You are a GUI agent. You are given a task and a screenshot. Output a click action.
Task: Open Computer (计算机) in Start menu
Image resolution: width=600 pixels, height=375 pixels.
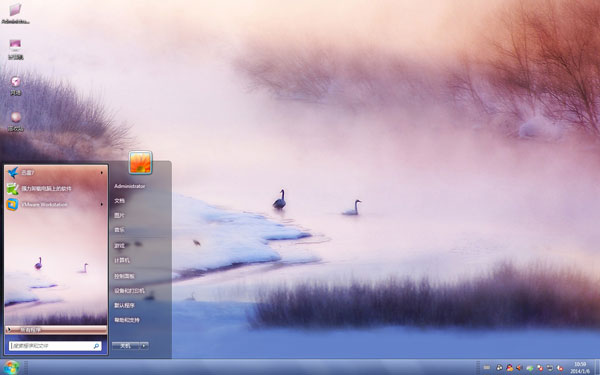click(122, 261)
